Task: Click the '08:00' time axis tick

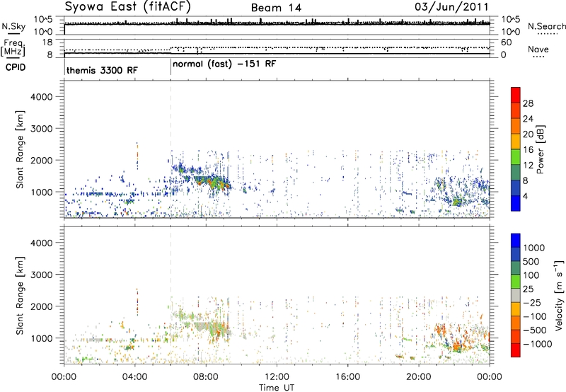Action: [x=206, y=377]
